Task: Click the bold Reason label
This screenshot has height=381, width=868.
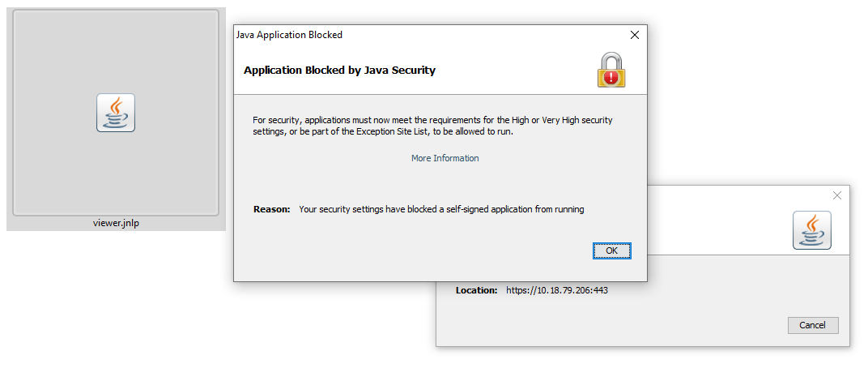Action: coord(272,209)
